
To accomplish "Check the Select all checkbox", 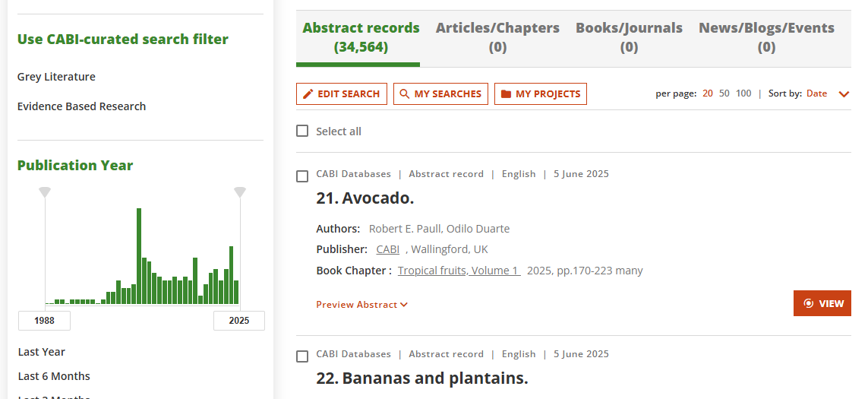I will click(x=302, y=131).
